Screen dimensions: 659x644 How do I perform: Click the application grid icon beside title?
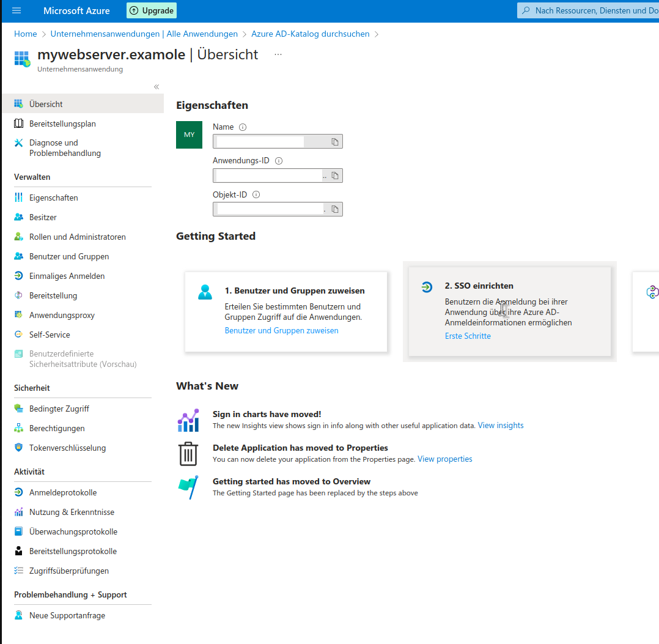[22, 59]
